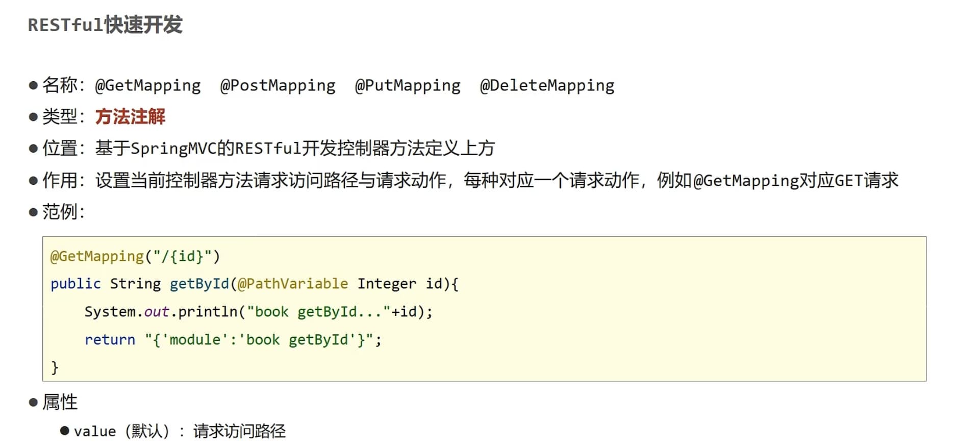
Task: Click the @DeleteMapping annotation text
Action: 547,85
